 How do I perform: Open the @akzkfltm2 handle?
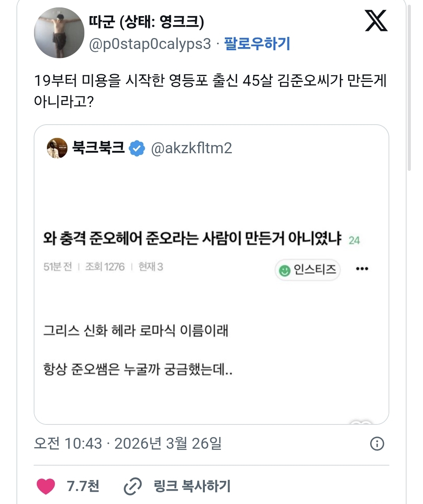[192, 148]
